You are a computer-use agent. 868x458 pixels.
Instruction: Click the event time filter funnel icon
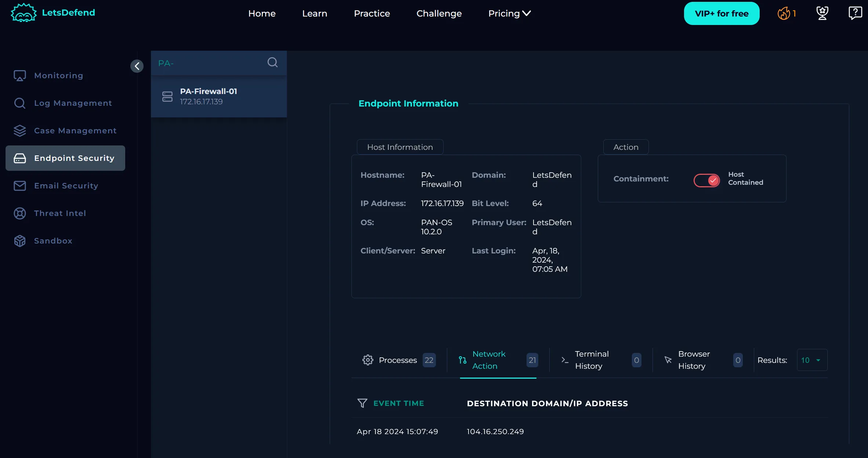pyautogui.click(x=362, y=403)
